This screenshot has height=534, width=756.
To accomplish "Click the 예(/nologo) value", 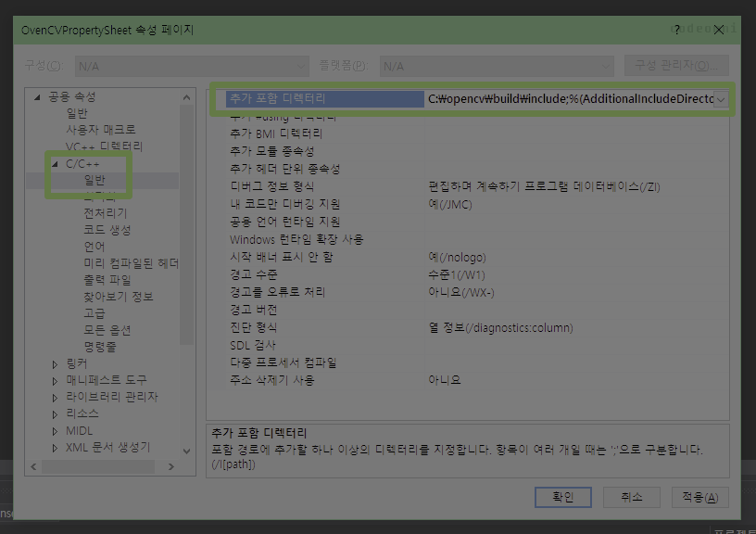I will pyautogui.click(x=457, y=258).
